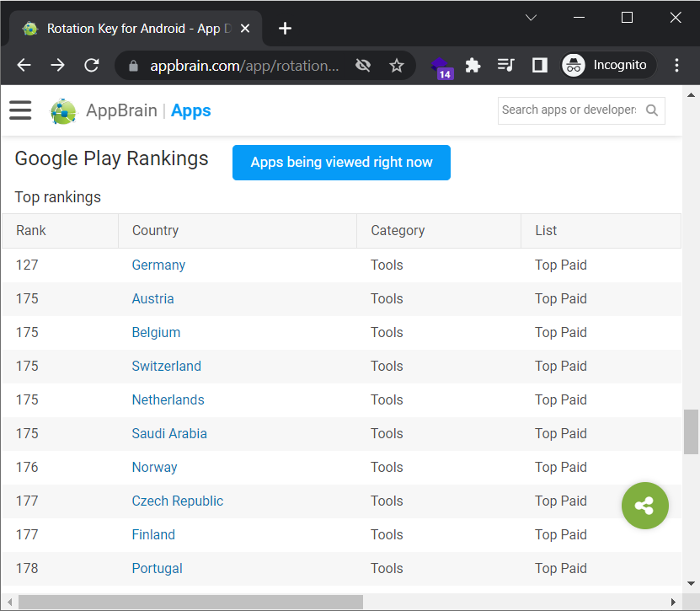This screenshot has height=611, width=700.
Task: Click the vertical scrollbar up arrow
Action: tap(691, 94)
